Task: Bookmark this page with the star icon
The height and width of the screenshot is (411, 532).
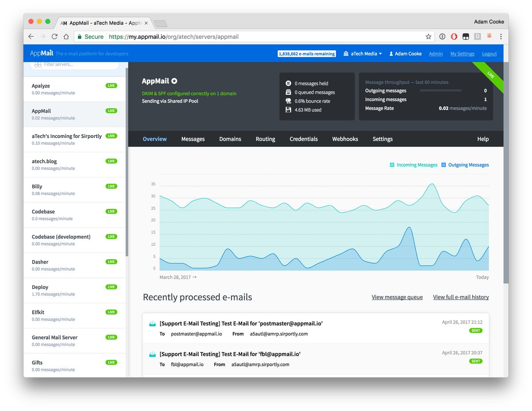Action: [x=428, y=37]
